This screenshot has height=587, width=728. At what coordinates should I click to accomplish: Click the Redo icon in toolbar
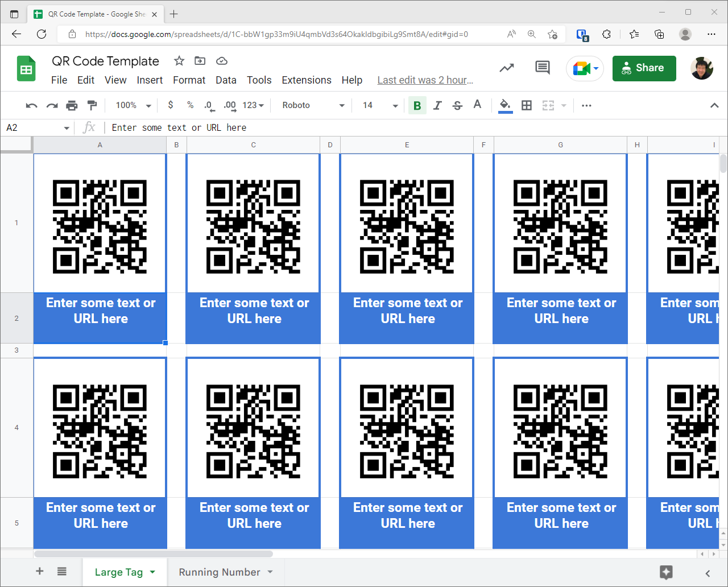pyautogui.click(x=52, y=105)
